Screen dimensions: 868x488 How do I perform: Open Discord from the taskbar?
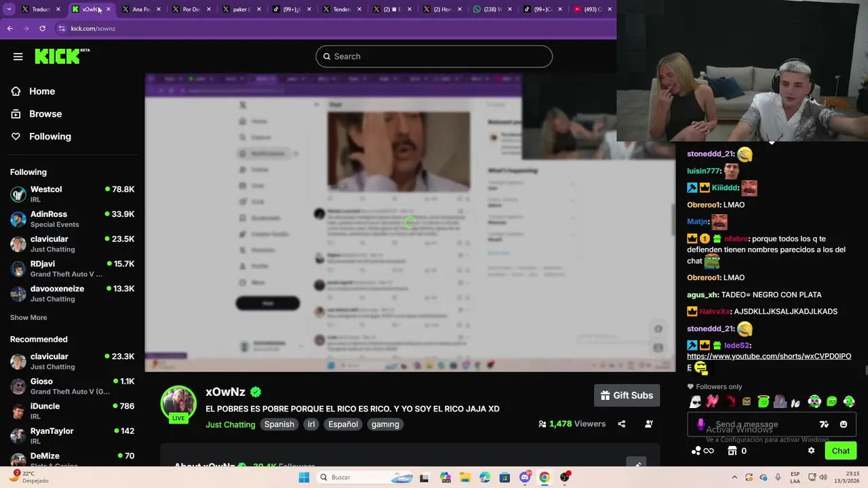525,477
